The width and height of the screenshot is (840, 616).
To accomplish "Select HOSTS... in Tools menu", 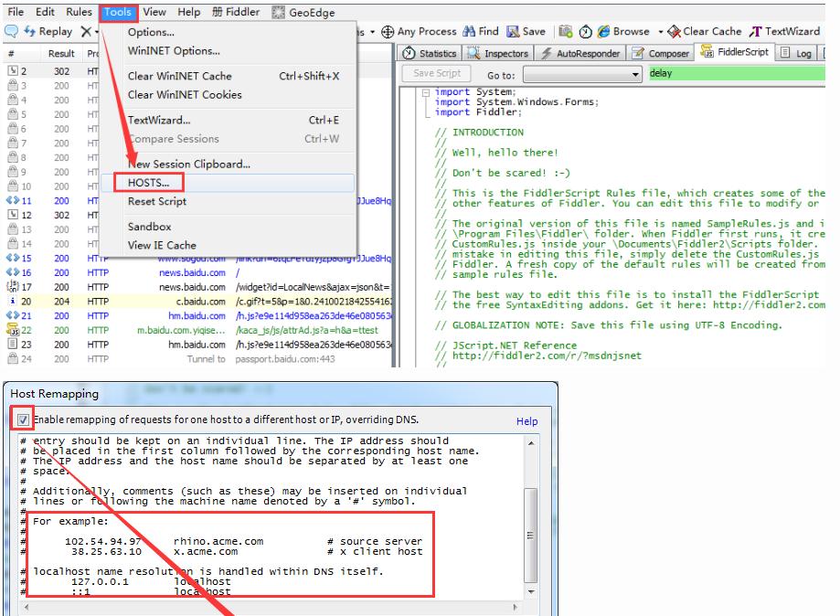I will (228, 183).
